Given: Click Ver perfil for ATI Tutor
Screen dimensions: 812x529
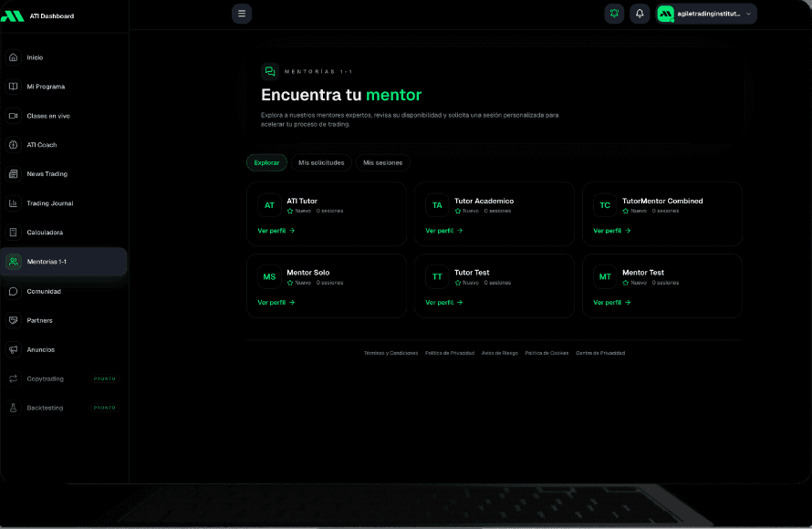Looking at the screenshot, I should click(x=276, y=231).
